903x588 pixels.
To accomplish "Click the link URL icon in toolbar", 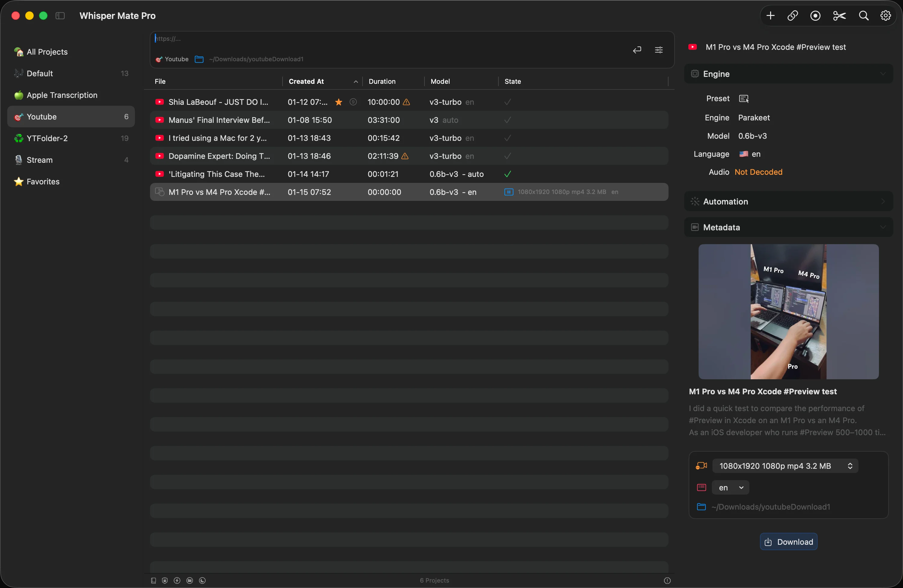I will click(793, 16).
